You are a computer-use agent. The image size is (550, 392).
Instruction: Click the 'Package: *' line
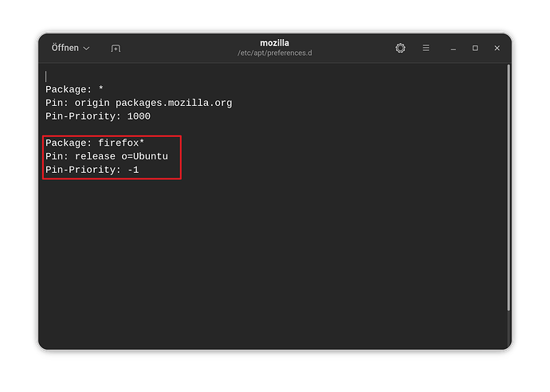(74, 89)
